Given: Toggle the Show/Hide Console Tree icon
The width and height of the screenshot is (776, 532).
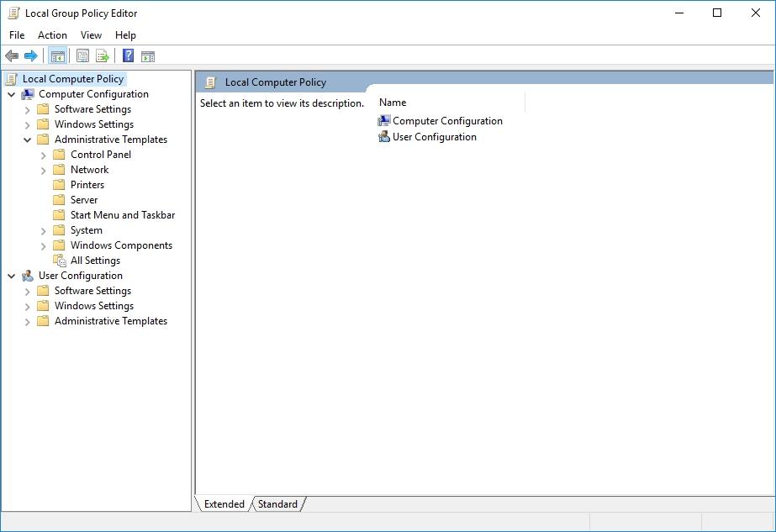Looking at the screenshot, I should [57, 55].
